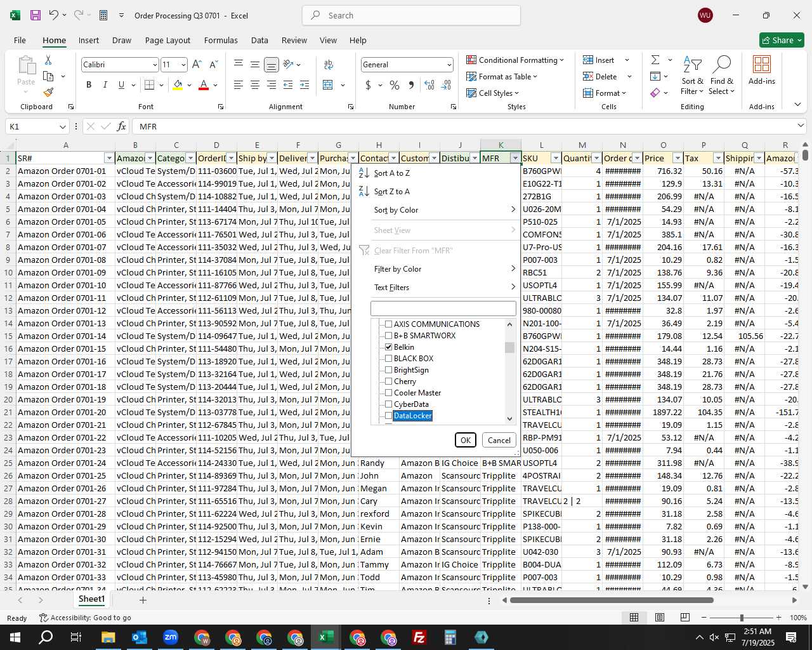Image resolution: width=812 pixels, height=650 pixels.
Task: Check AXIS COMMUNICATIONS filter checkbox
Action: pyautogui.click(x=389, y=324)
